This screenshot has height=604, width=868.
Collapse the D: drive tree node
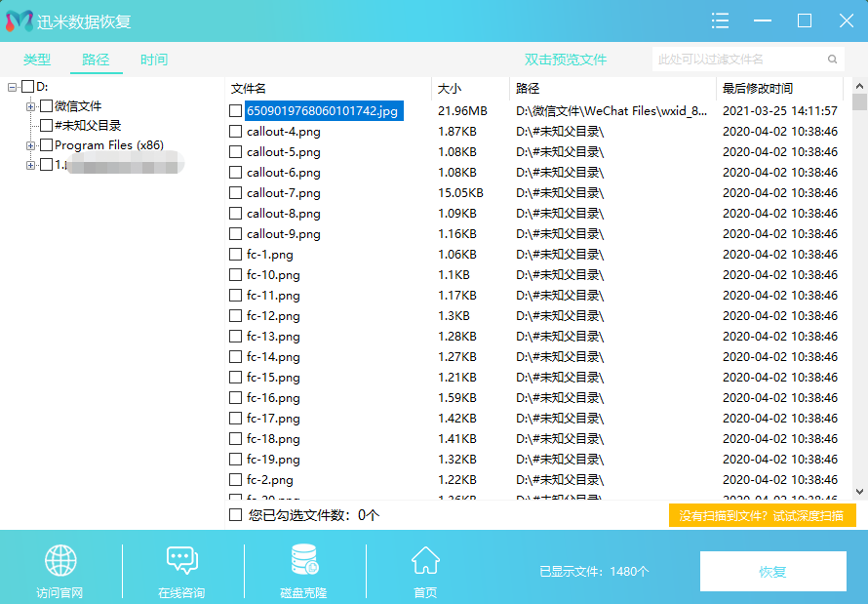[13, 87]
